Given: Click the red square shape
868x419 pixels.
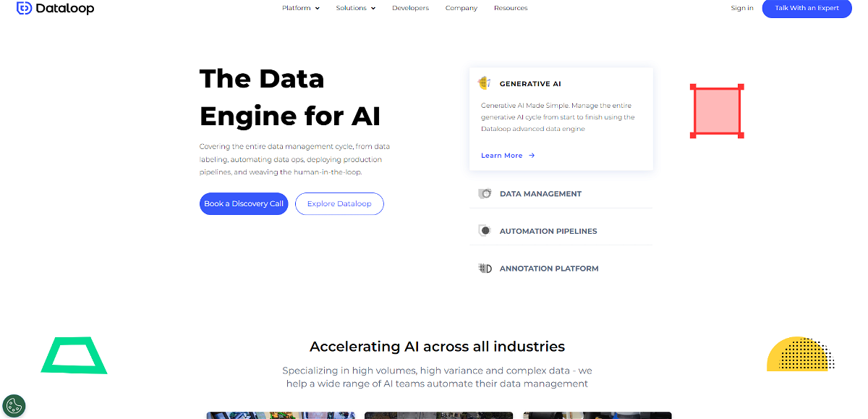Looking at the screenshot, I should [x=717, y=111].
